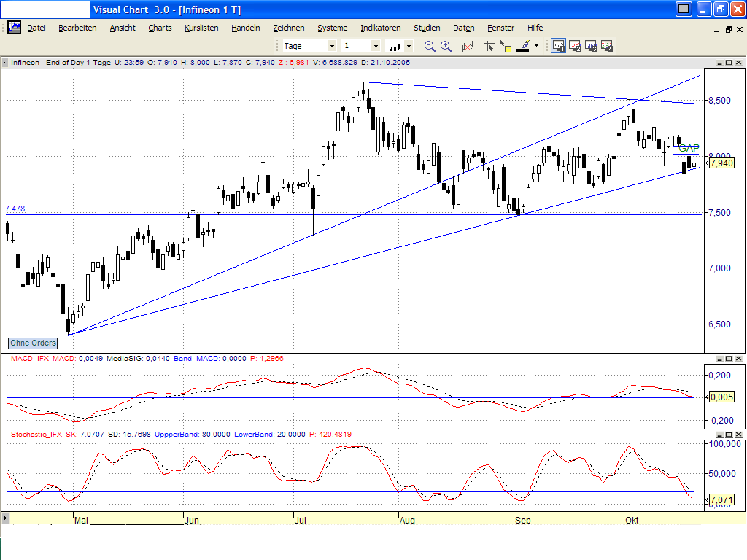
Task: Switch to chart layout template 3
Action: click(x=591, y=45)
